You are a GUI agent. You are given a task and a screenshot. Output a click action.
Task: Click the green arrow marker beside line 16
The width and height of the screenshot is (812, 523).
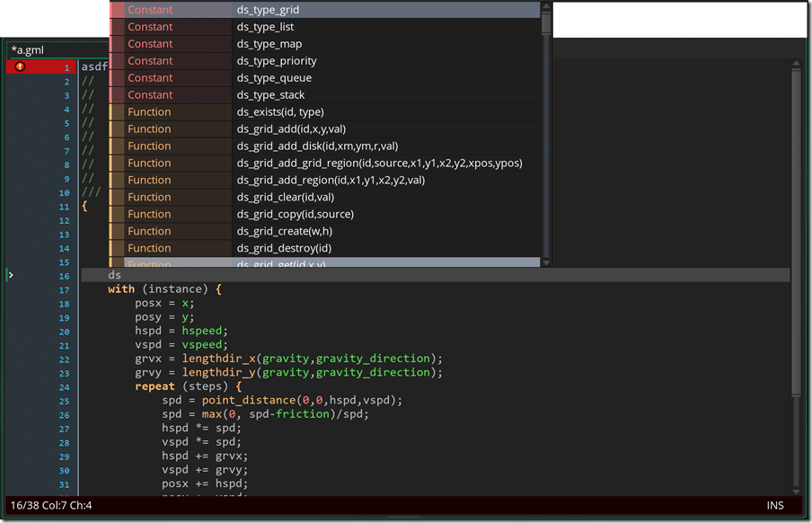pos(9,275)
